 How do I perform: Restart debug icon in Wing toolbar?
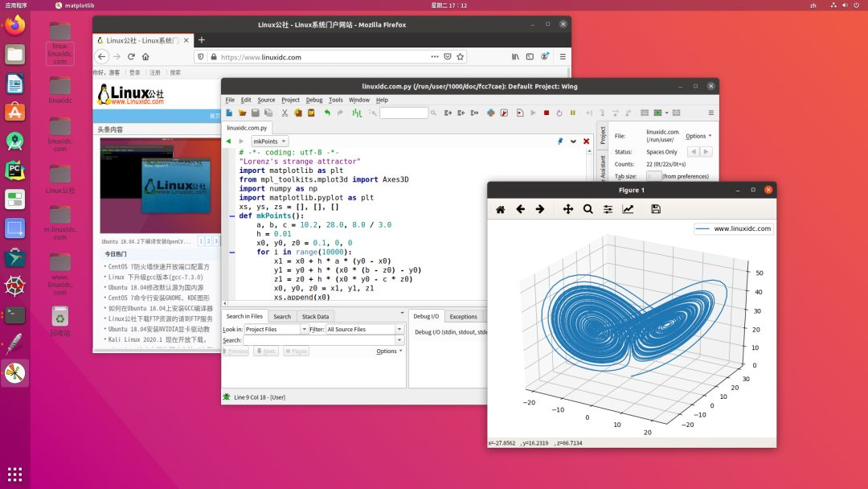coord(559,113)
